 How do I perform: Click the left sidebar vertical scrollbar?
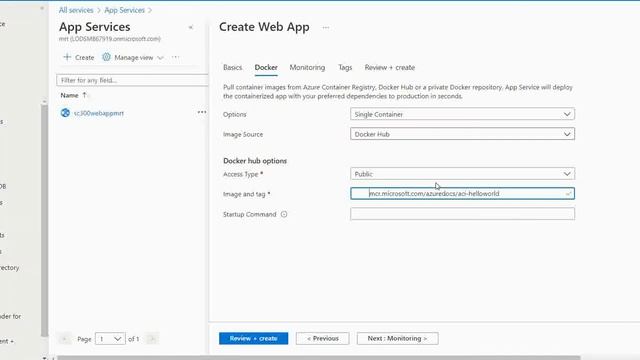(x=44, y=220)
